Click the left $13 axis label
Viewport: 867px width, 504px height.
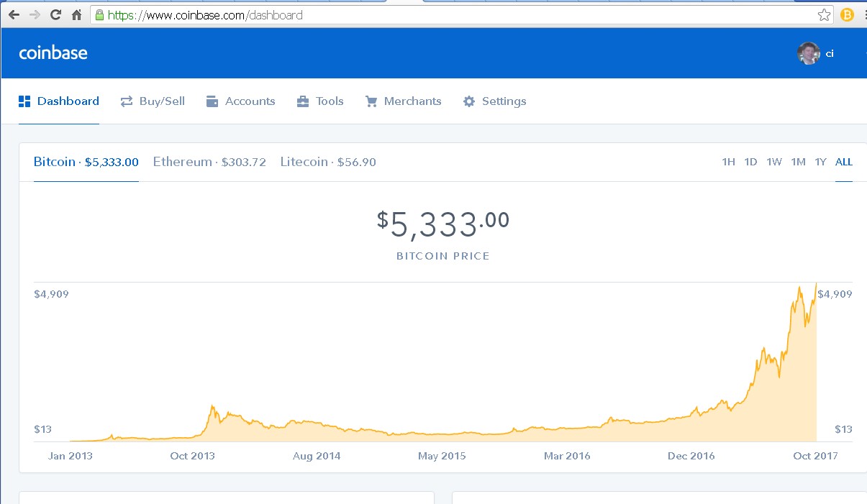[42, 429]
